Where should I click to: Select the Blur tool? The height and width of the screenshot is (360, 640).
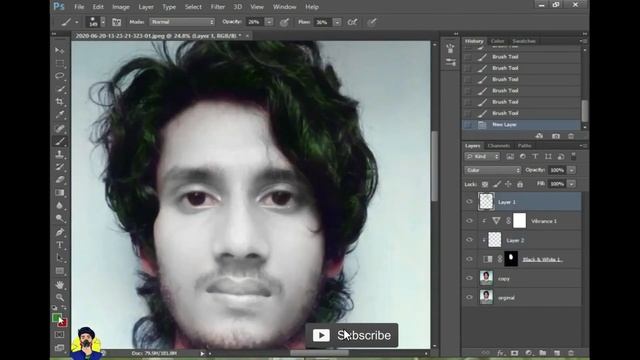[x=60, y=205]
